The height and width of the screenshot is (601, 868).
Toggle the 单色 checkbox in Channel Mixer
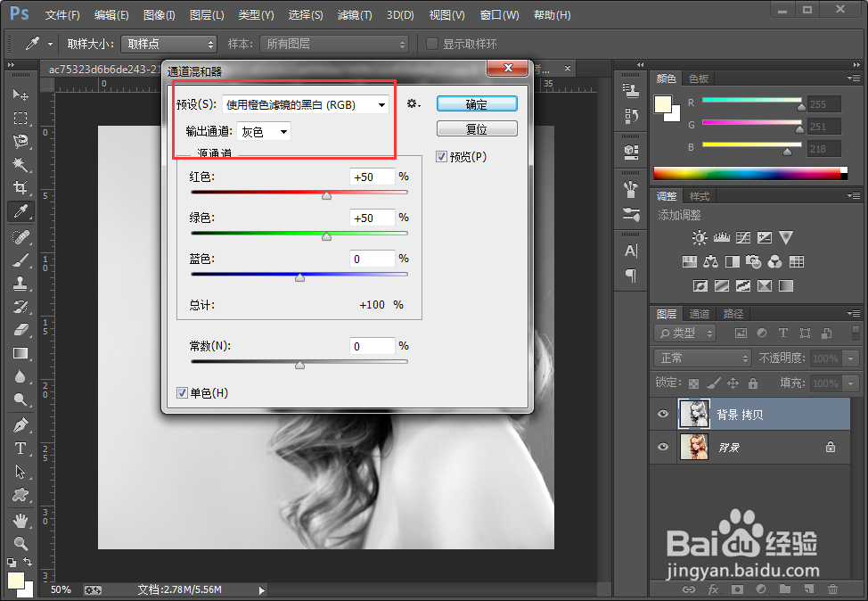pyautogui.click(x=182, y=392)
